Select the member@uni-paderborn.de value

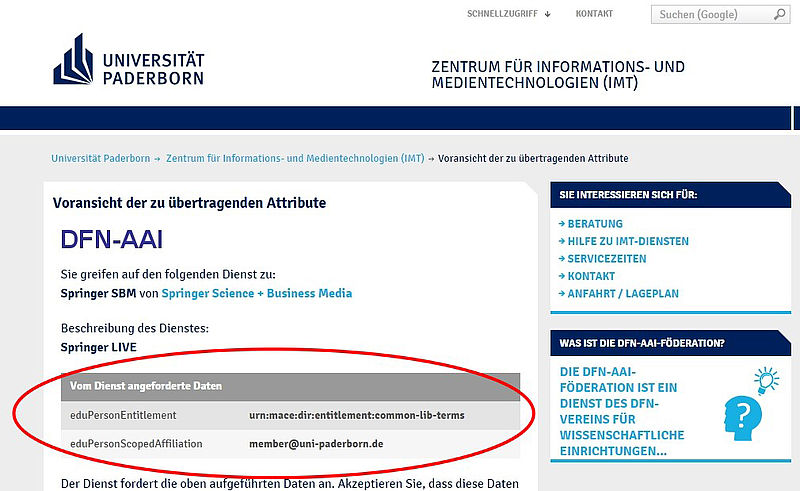coord(316,444)
